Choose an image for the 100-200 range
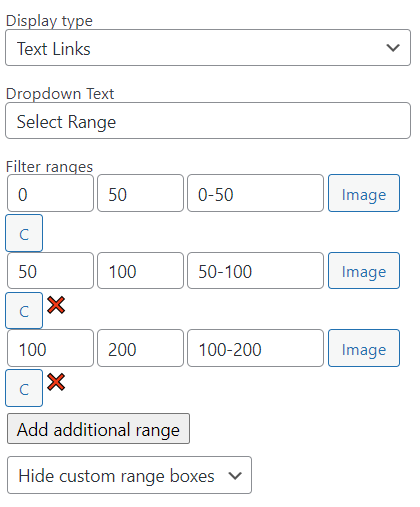This screenshot has height=507, width=420. coord(364,348)
